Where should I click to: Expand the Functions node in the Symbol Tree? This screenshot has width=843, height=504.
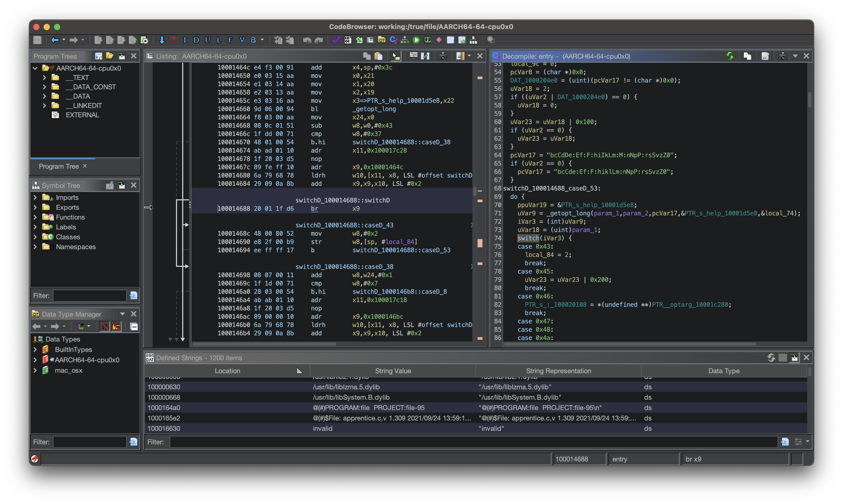pos(35,217)
